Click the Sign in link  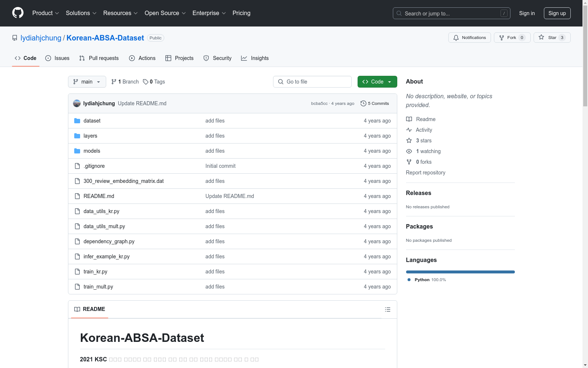tap(527, 13)
